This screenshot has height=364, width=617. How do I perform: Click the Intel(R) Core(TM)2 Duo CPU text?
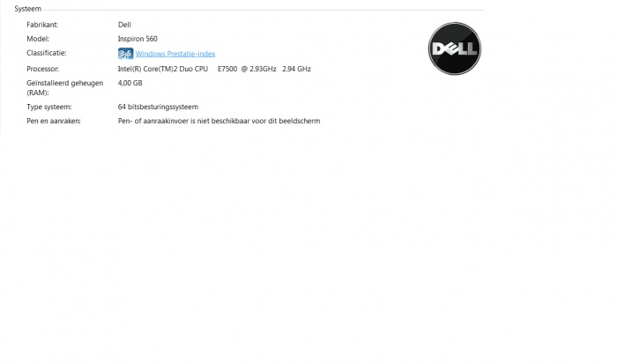(x=163, y=69)
